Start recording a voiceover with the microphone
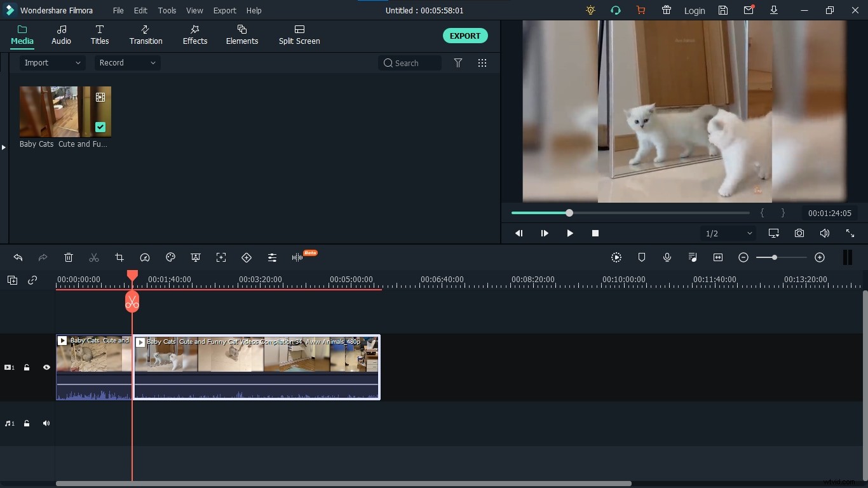Image resolution: width=868 pixels, height=488 pixels. coord(667,257)
